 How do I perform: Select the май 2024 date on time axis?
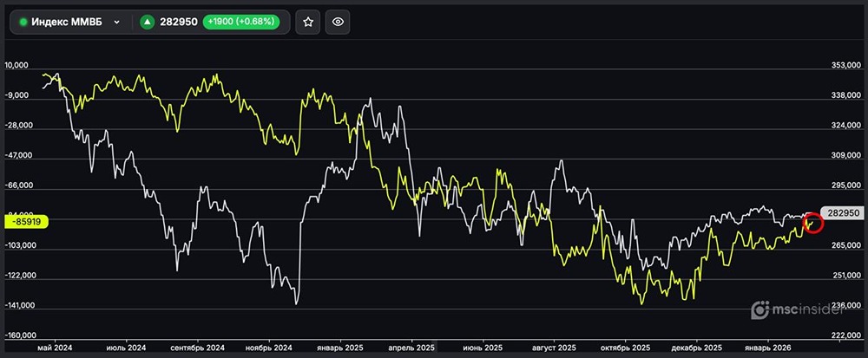[56, 348]
